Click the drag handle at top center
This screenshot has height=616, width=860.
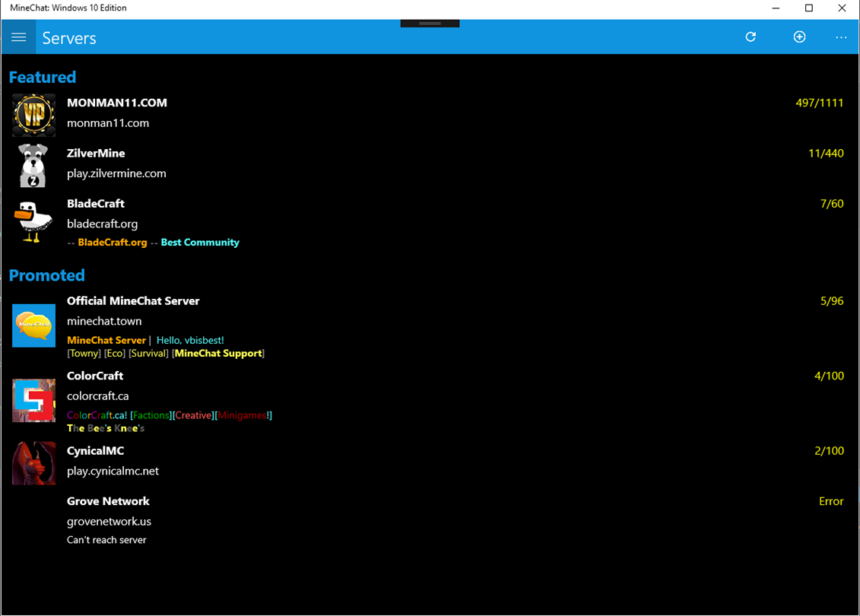(430, 24)
